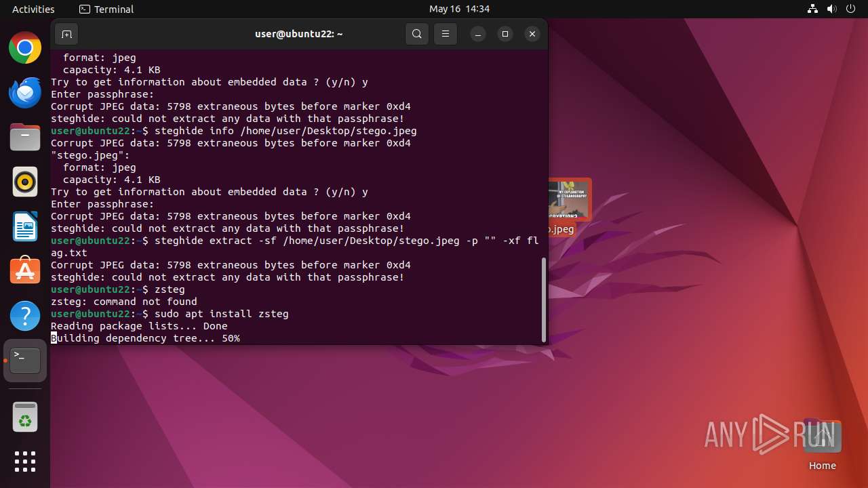Open the Terminal app menu in top bar
This screenshot has height=488, width=868.
[106, 9]
